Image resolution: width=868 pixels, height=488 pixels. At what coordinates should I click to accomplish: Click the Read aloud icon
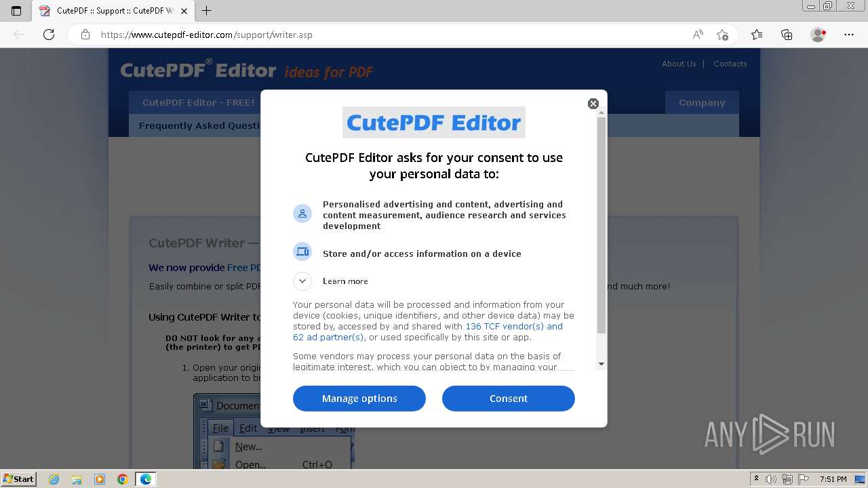coord(698,35)
